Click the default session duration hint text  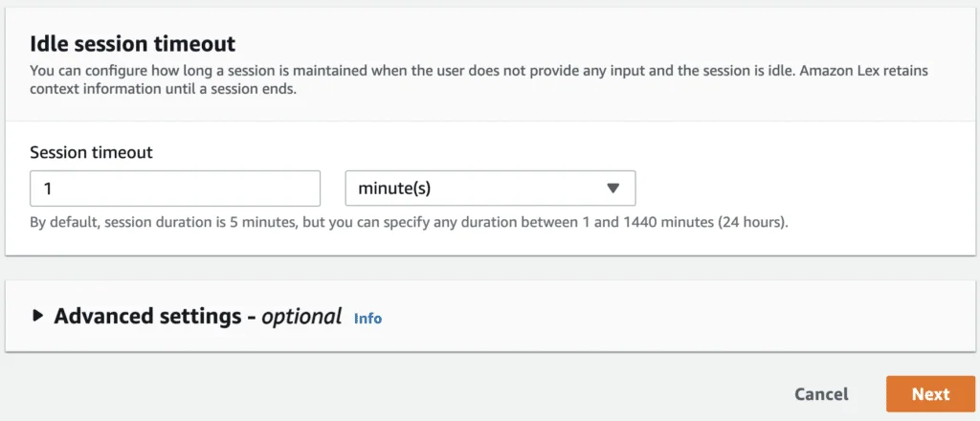pos(410,222)
